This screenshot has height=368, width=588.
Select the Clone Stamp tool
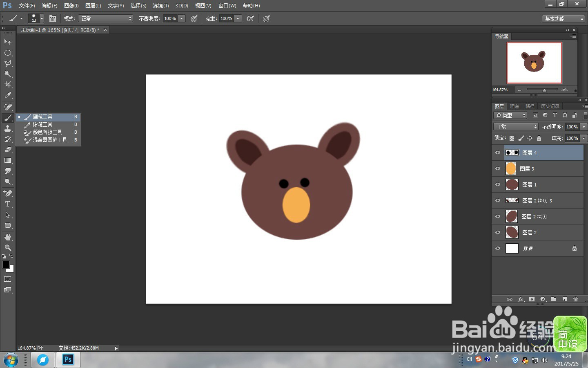coord(8,128)
